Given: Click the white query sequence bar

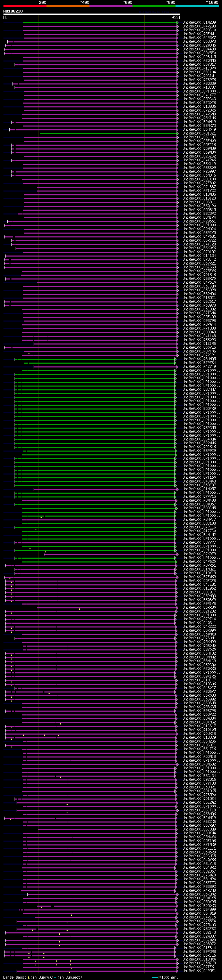Looking at the screenshot, I should pos(92,15).
